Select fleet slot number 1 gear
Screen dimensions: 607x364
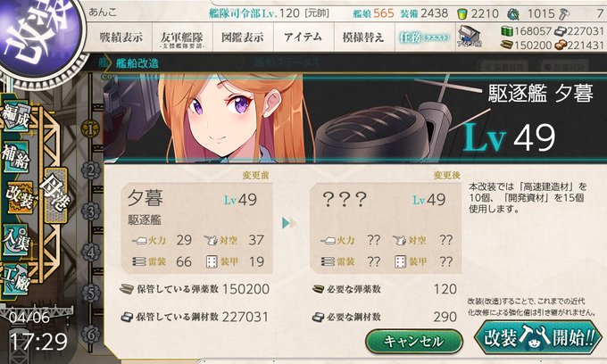pyautogui.click(x=90, y=128)
